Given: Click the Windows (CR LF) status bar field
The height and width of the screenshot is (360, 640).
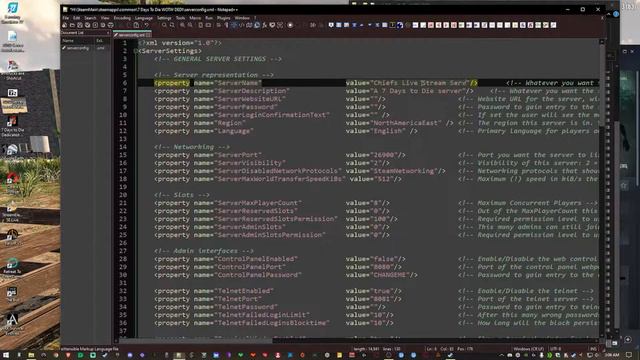Looking at the screenshot, I should (x=528, y=349).
